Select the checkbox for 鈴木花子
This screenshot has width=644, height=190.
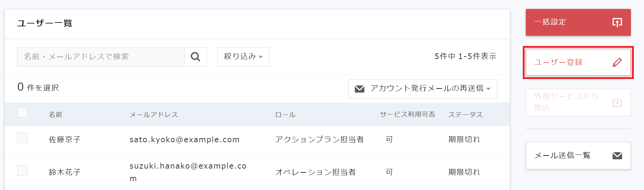tap(22, 171)
